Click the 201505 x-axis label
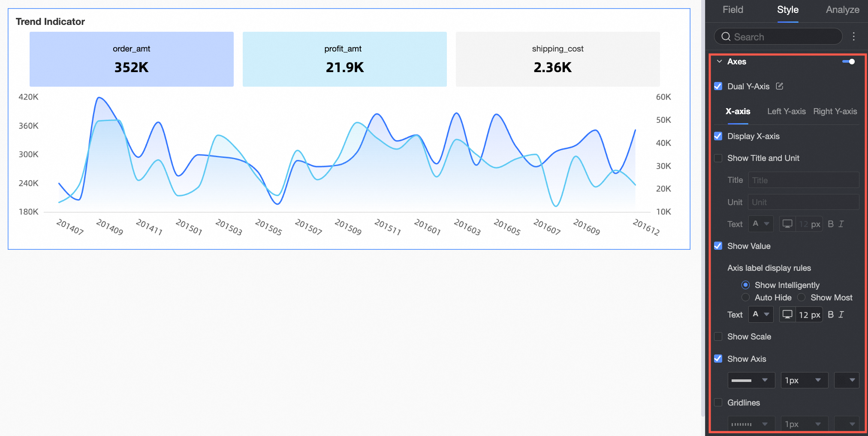This screenshot has height=436, width=868. coord(268,227)
